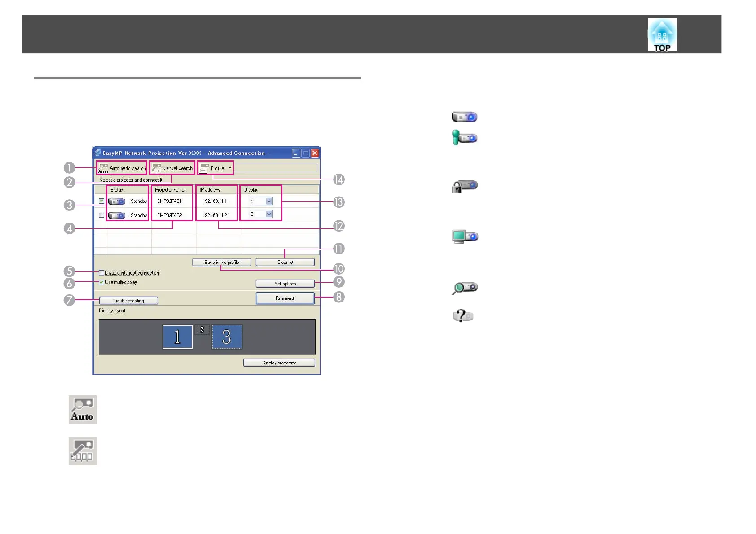The image size is (756, 534).
Task: Go to the TOP home icon
Action: [x=662, y=35]
